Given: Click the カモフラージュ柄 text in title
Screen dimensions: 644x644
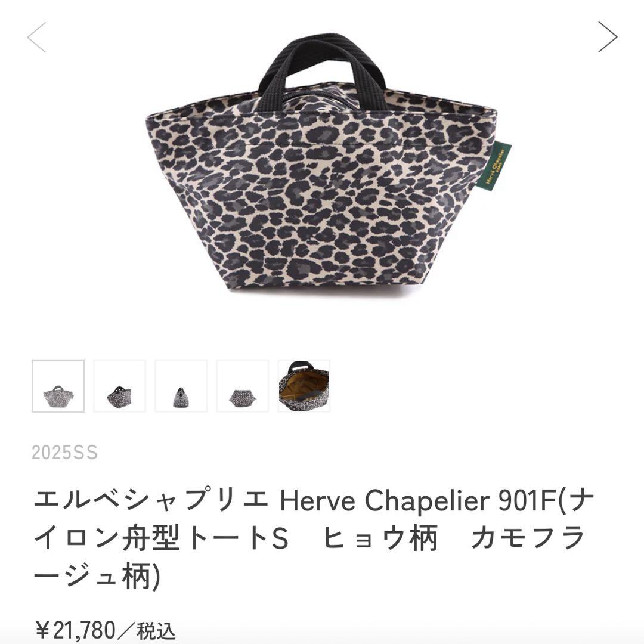Looking at the screenshot, I should 528,538.
